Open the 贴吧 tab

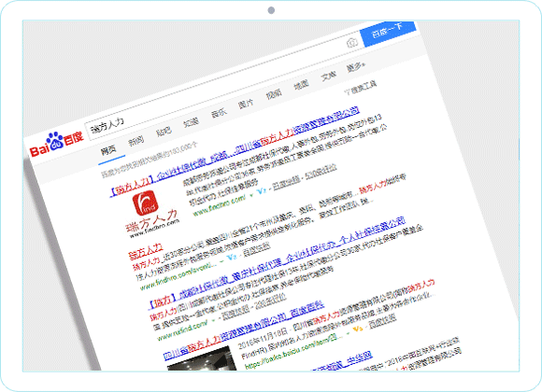click(x=164, y=132)
